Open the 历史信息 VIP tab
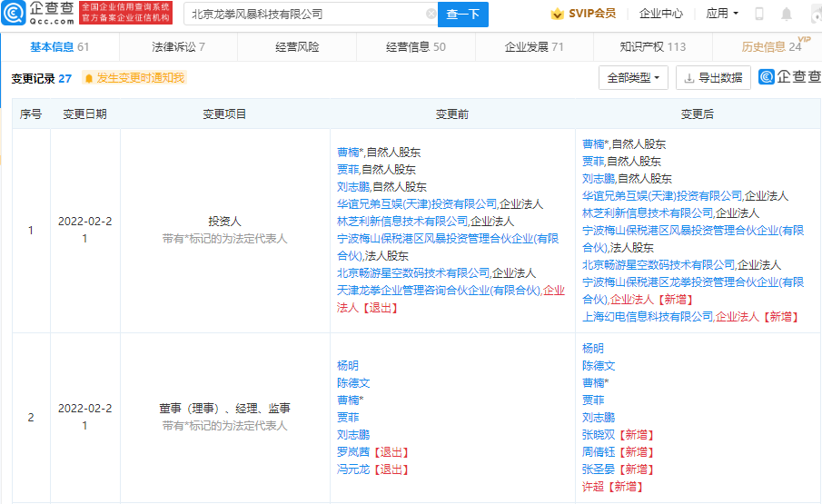This screenshot has height=504, width=822. pos(772,46)
